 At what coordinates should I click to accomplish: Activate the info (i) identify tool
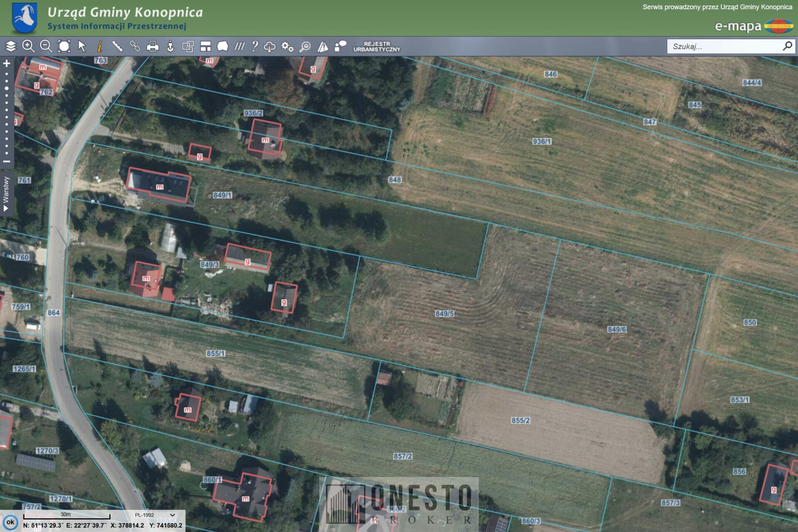[x=99, y=46]
